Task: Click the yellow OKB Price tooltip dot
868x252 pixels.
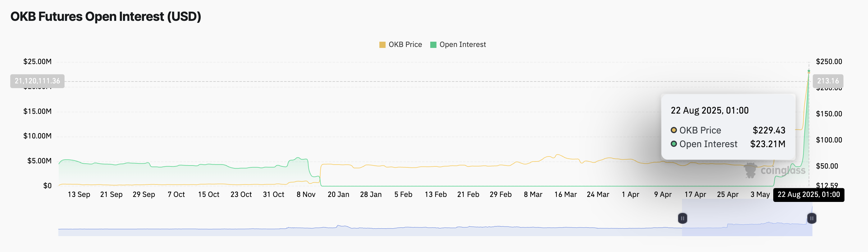Action: 674,130
